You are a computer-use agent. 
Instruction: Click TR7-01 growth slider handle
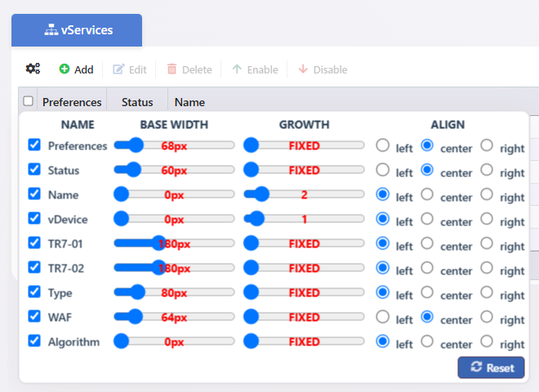coord(251,243)
